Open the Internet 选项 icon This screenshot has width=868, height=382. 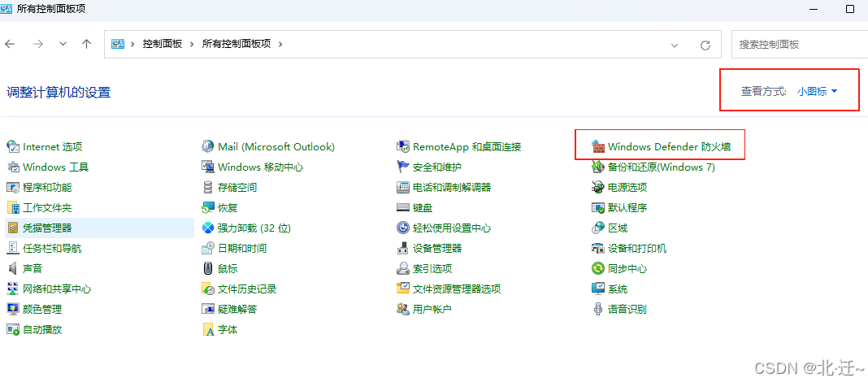click(x=13, y=147)
